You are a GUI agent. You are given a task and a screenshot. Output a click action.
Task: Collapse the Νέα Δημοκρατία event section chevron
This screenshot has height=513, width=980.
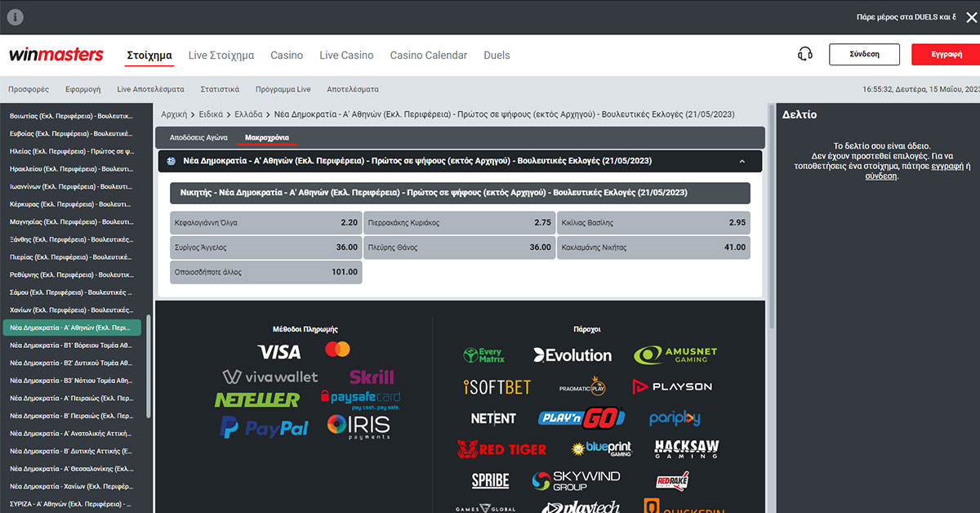742,162
